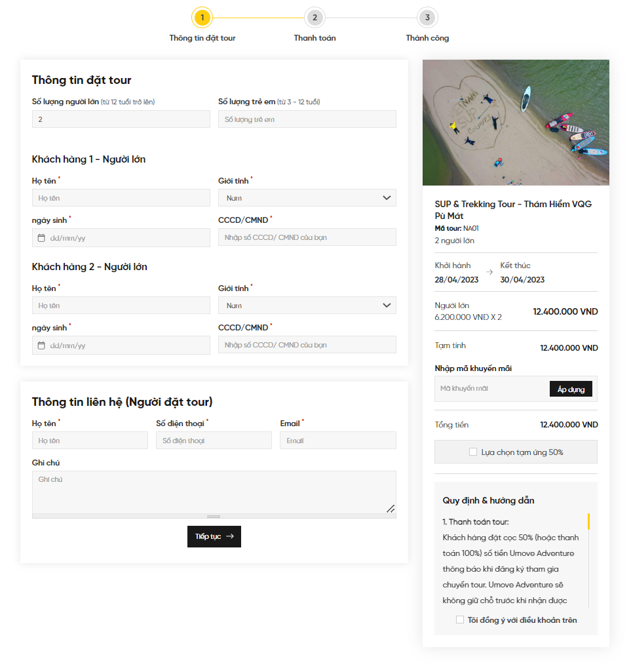The image size is (631, 672).
Task: Click the Mã khuyến mãi input field
Action: (x=492, y=389)
